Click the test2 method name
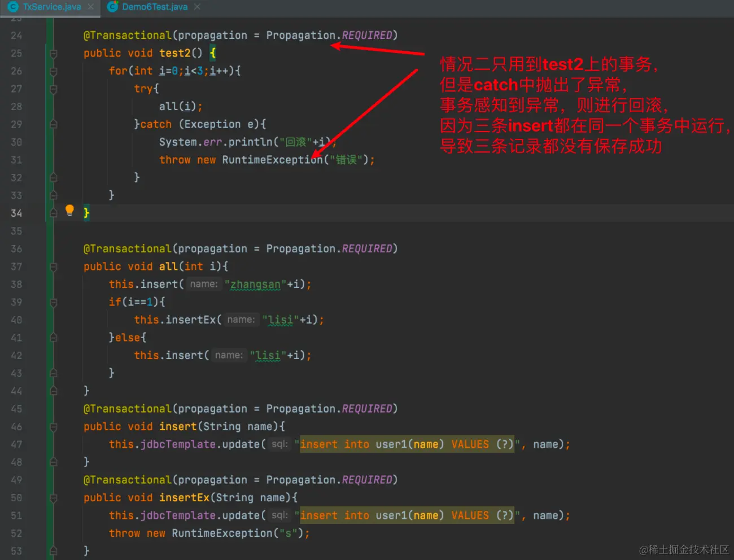Image resolution: width=734 pixels, height=560 pixels. coord(175,53)
